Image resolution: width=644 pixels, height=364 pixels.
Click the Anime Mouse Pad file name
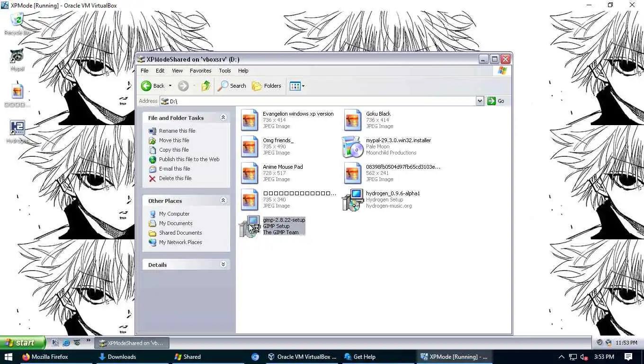click(x=283, y=167)
